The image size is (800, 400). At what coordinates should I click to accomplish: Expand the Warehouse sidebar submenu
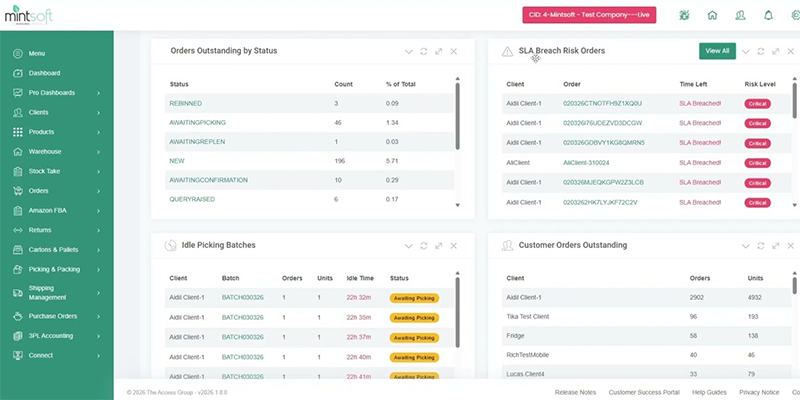(x=57, y=152)
